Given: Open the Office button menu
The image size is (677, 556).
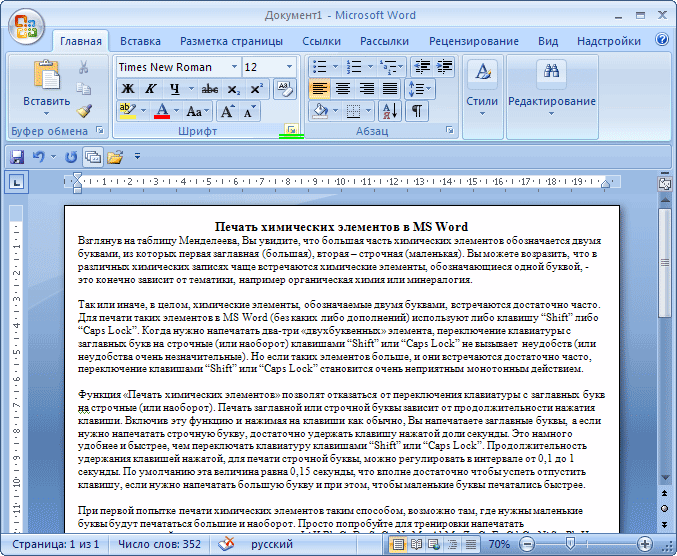Looking at the screenshot, I should click(x=25, y=24).
